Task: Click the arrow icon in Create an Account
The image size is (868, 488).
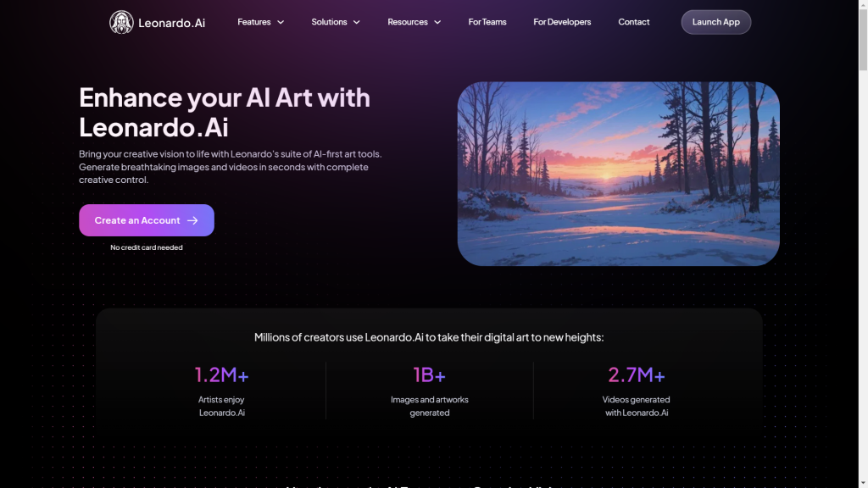Action: 192,220
